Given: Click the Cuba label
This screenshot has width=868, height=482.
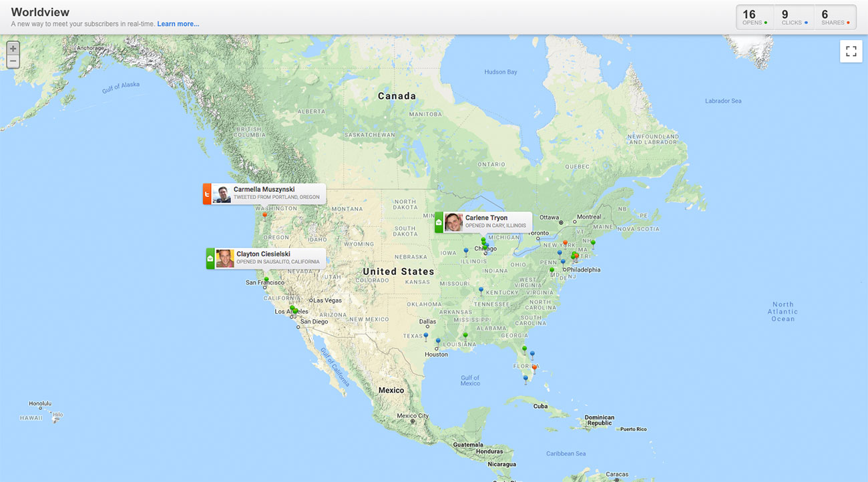Looking at the screenshot, I should pos(540,406).
